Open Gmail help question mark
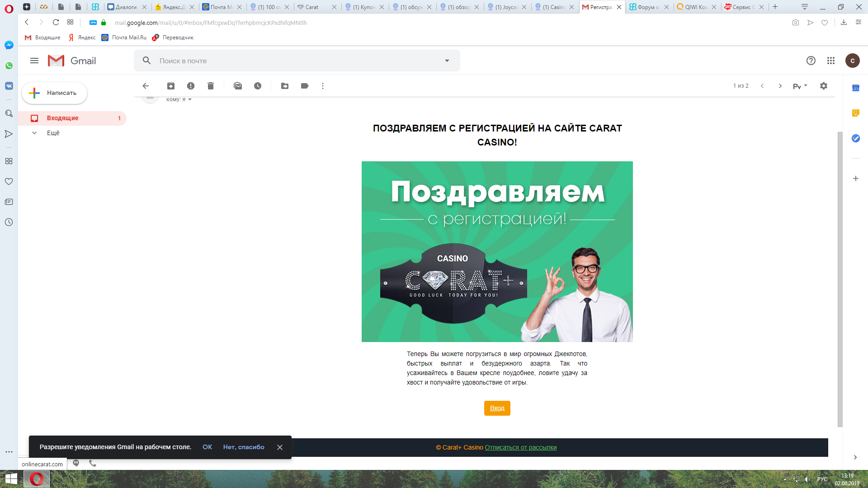The height and width of the screenshot is (488, 868). tap(811, 61)
